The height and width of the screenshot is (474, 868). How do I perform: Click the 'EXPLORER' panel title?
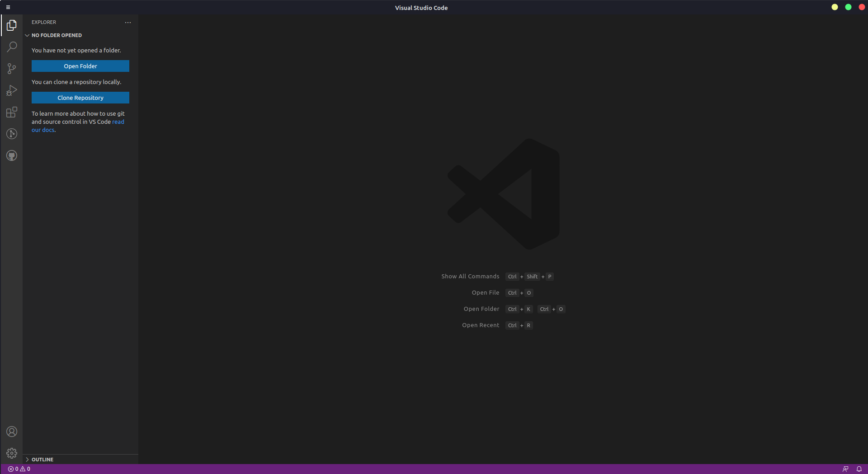[44, 22]
